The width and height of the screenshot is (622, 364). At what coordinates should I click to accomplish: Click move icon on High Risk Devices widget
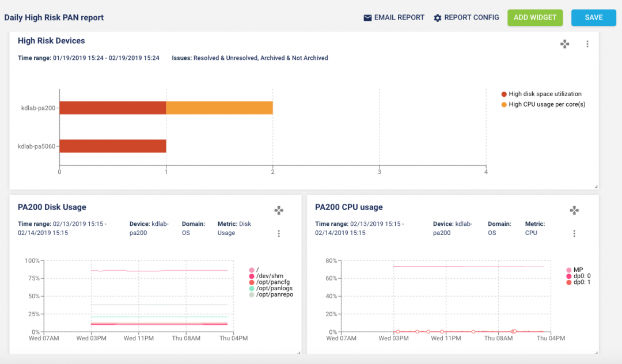click(x=565, y=44)
